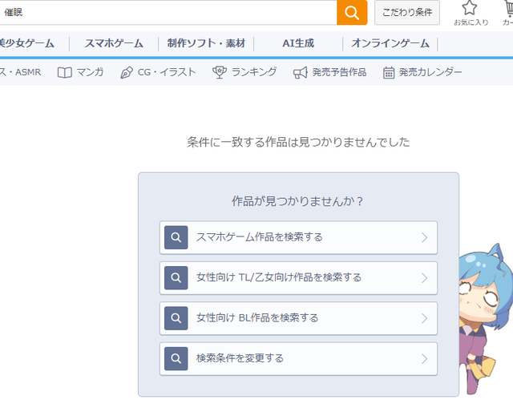Click search icon beside スマホゲーム作品を検索する
This screenshot has height=420, width=513.
176,237
